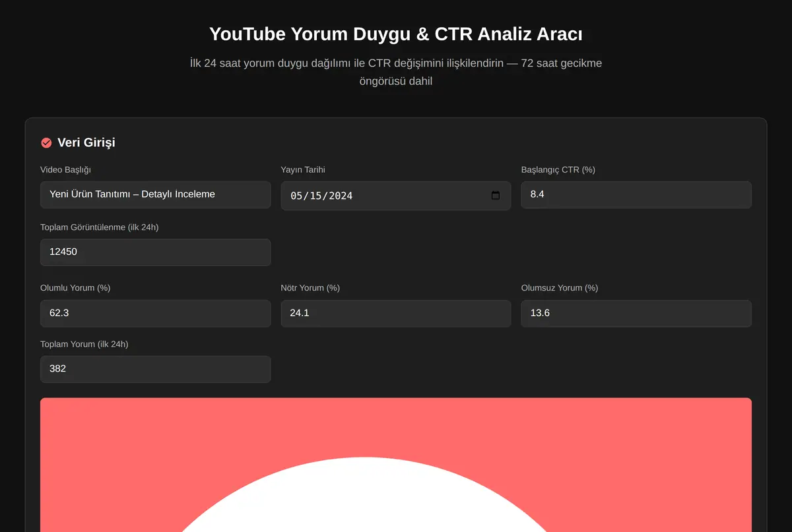
Task: Click the Toplam Yorum (ilk 24h) label
Action: 84,344
